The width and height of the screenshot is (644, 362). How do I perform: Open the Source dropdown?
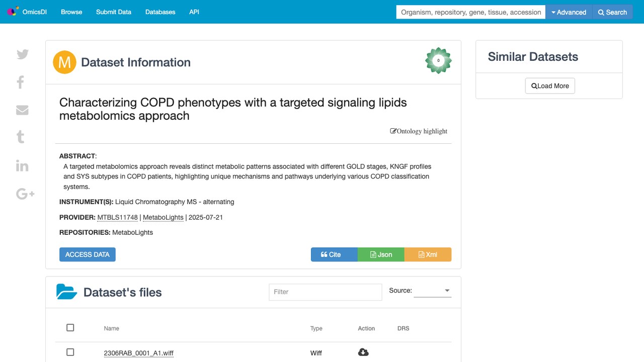pos(433,291)
